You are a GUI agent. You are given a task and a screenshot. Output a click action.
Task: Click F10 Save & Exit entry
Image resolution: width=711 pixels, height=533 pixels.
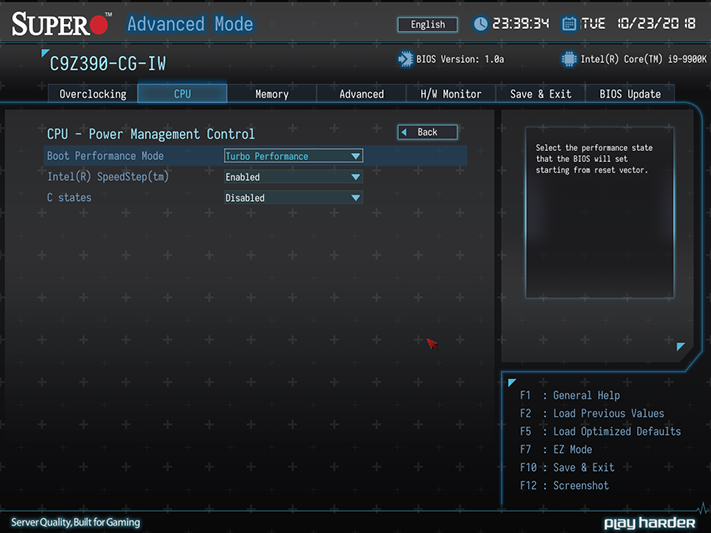pyautogui.click(x=567, y=467)
